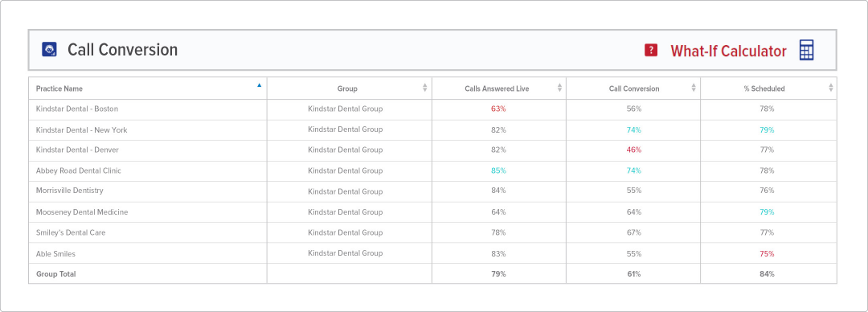The image size is (868, 312).
Task: Click Able Smiles red 75% scheduled value
Action: pos(767,254)
